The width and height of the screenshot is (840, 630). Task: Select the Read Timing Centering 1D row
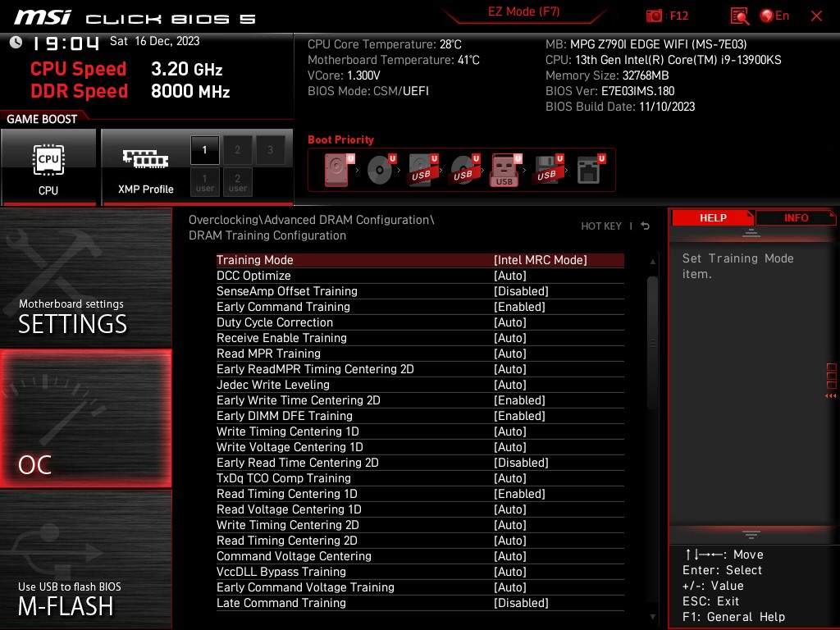click(x=420, y=494)
